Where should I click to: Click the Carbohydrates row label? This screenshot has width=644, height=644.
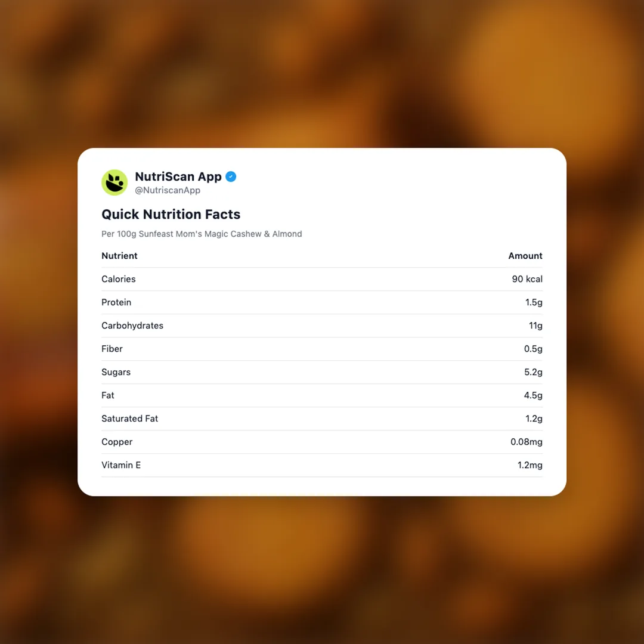click(132, 326)
